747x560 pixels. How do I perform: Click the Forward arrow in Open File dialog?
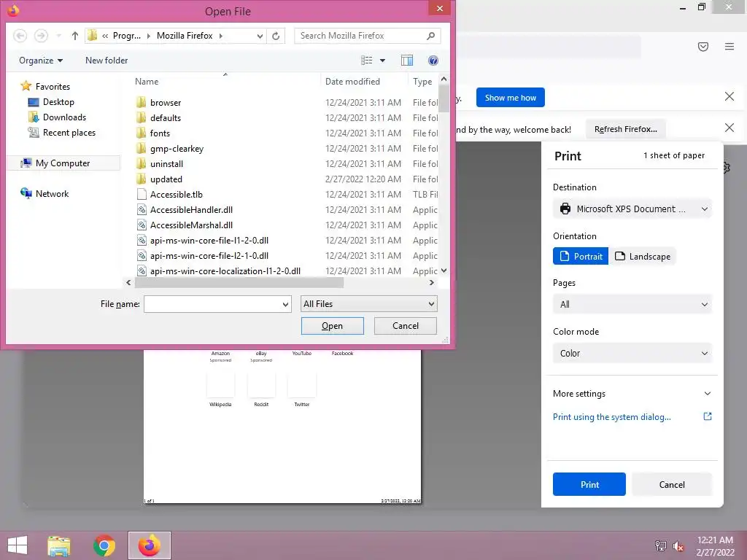(41, 36)
